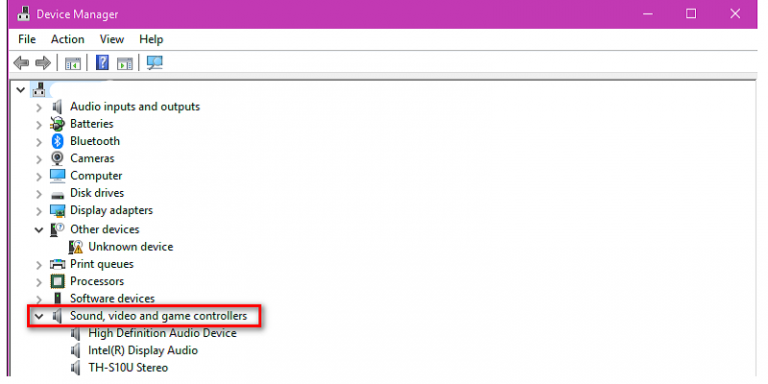
Task: Select the Disk drives label
Action: [x=97, y=193]
